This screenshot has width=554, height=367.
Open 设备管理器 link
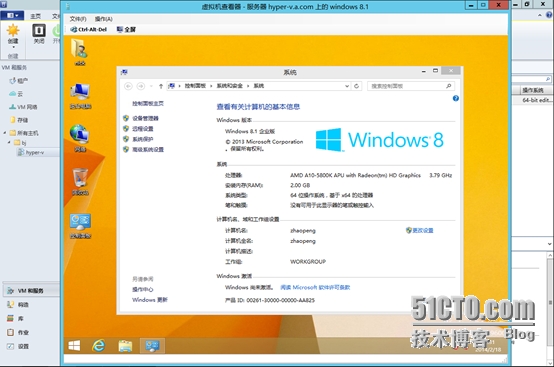(146, 118)
